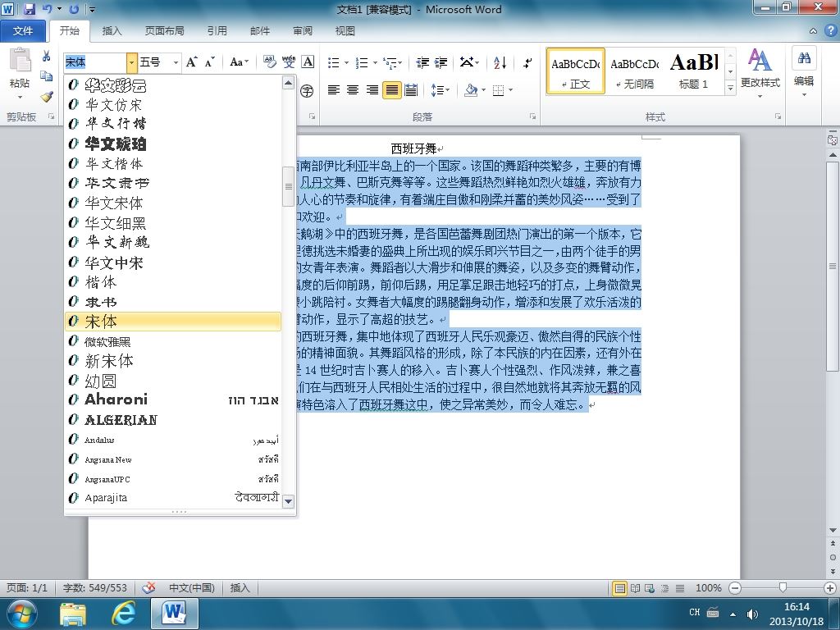
Task: Open the Change Case Aa dropdown
Action: 239,62
